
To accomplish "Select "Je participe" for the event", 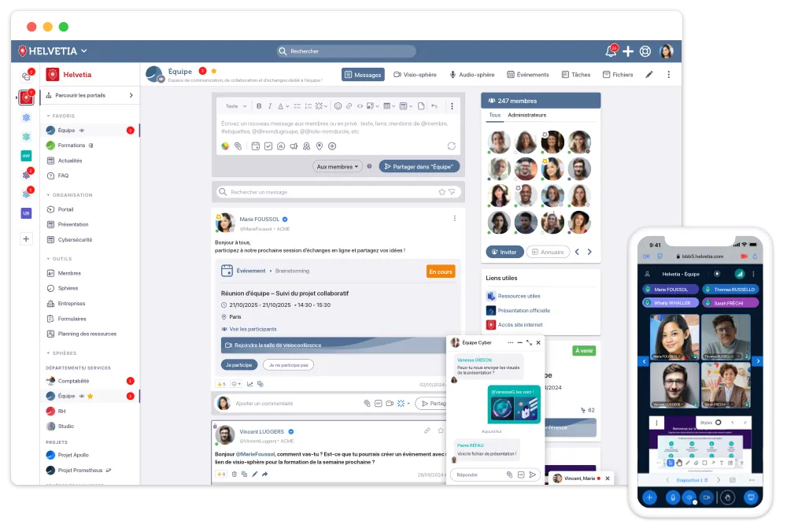I will click(x=239, y=364).
